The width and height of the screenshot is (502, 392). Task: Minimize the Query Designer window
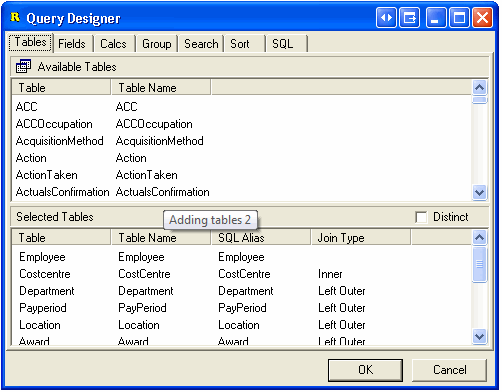click(436, 17)
